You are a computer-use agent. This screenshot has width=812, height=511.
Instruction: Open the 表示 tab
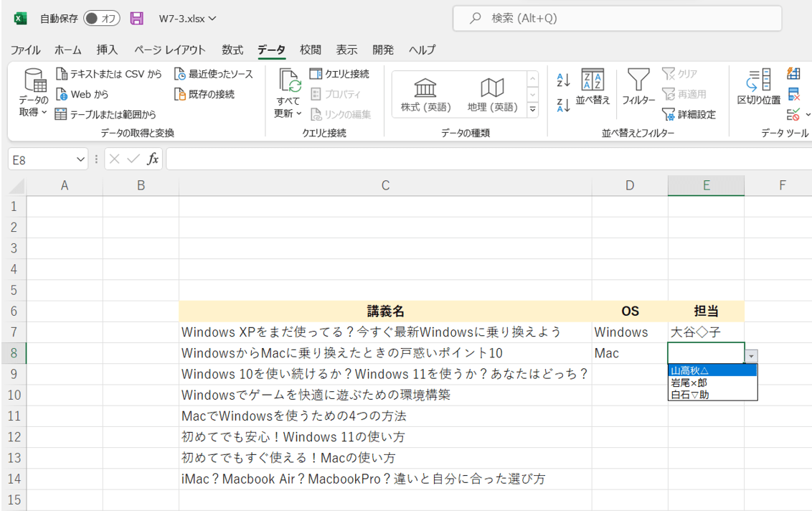point(347,50)
